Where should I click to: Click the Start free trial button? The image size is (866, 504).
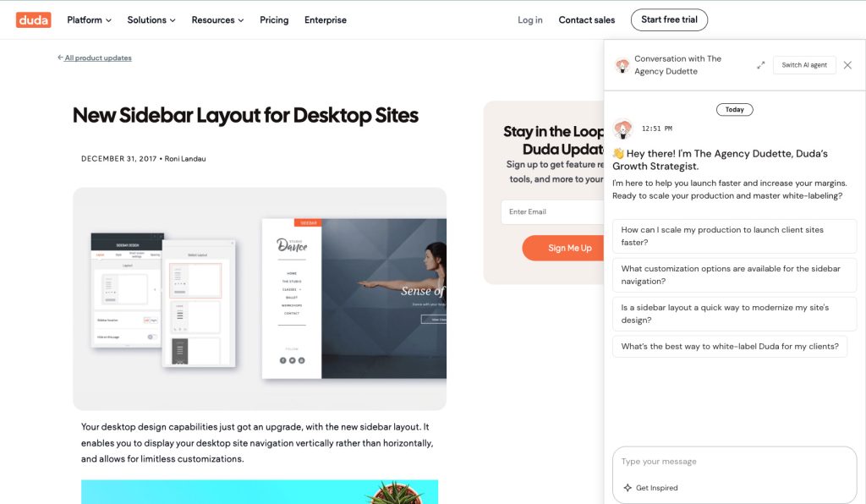coord(669,20)
